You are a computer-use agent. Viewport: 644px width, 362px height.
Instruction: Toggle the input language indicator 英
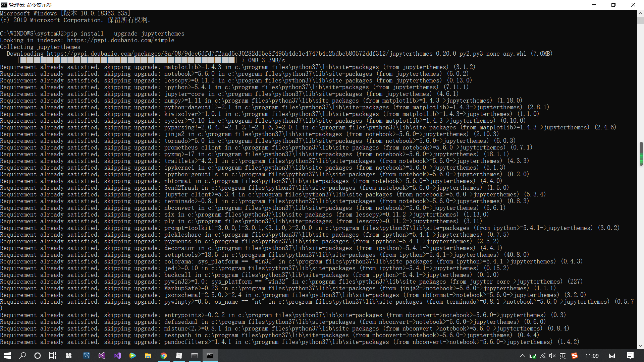coord(563,356)
